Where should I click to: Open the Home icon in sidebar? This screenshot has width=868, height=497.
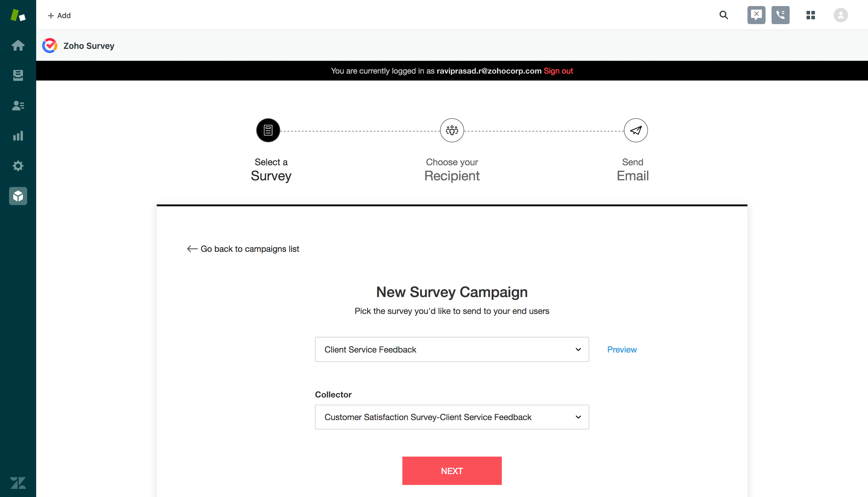pos(18,46)
